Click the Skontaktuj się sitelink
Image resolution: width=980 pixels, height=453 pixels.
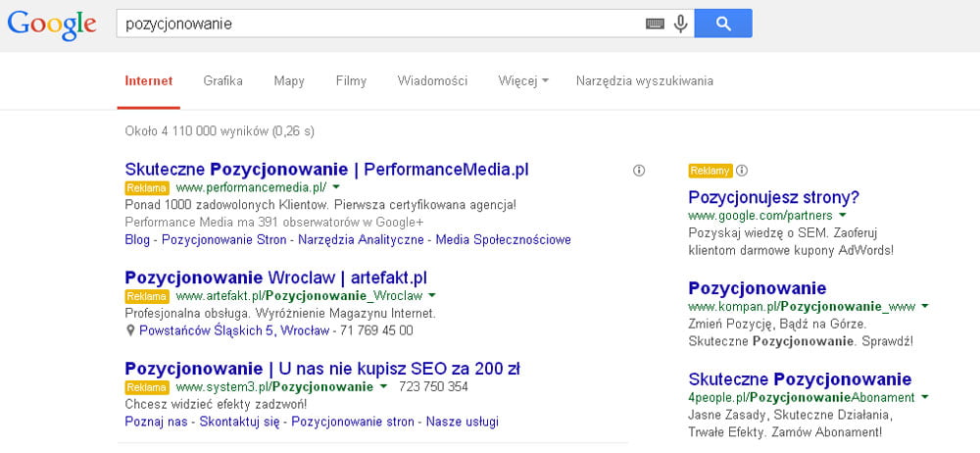point(239,422)
